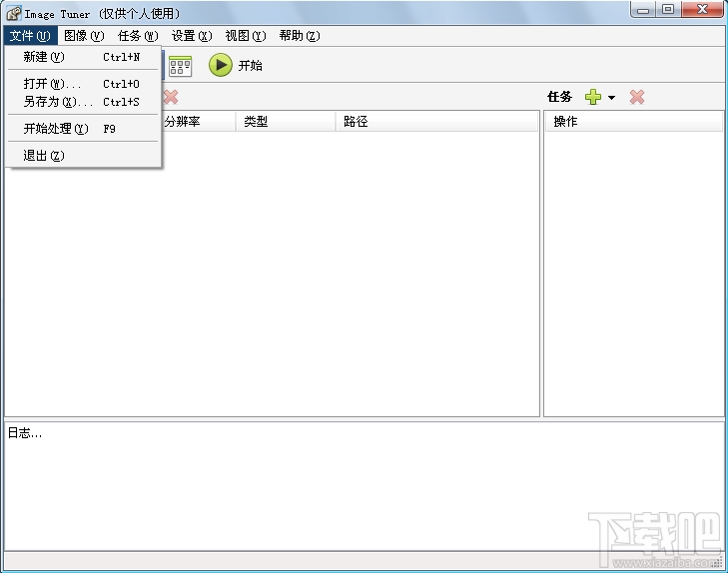The image size is (728, 573).
Task: Click the 日志... log text
Action: click(x=25, y=433)
